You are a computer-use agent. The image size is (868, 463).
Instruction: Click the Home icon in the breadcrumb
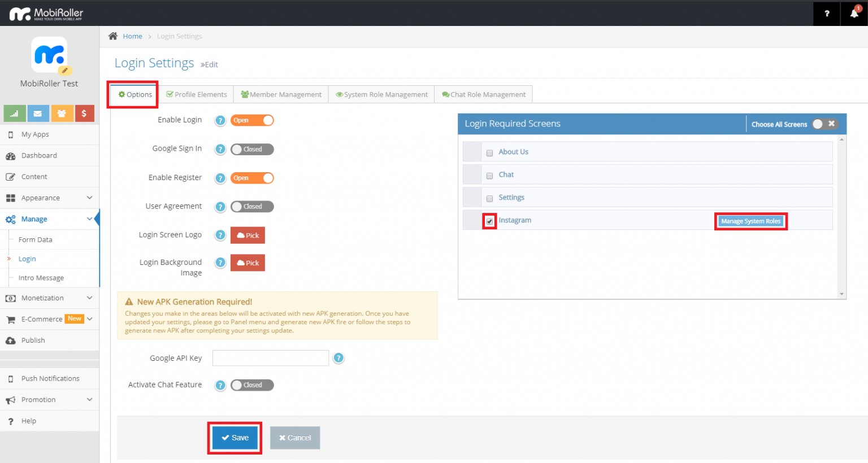112,35
